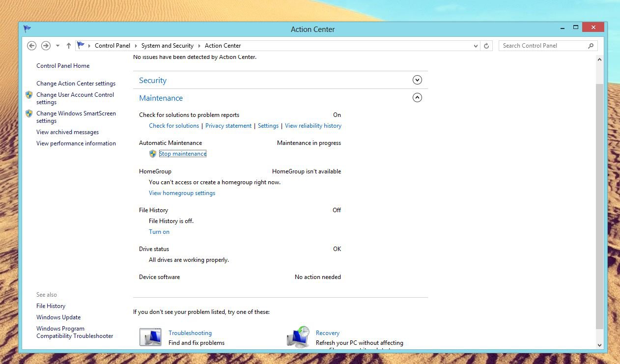This screenshot has width=620, height=364.
Task: Select Control Panel in the breadcrumb
Action: coord(113,46)
